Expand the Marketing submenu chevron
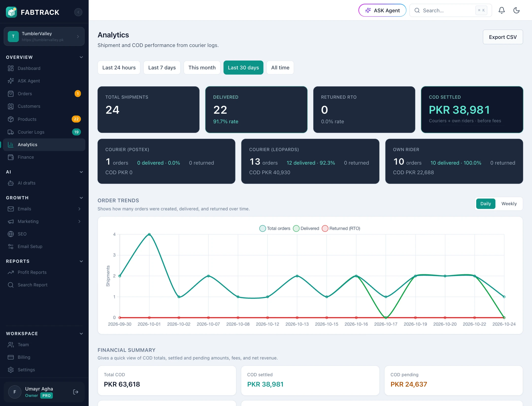 (x=79, y=221)
